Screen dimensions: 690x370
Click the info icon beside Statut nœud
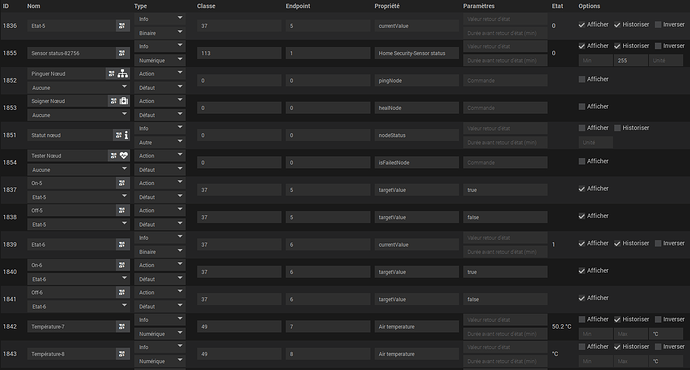coord(126,136)
